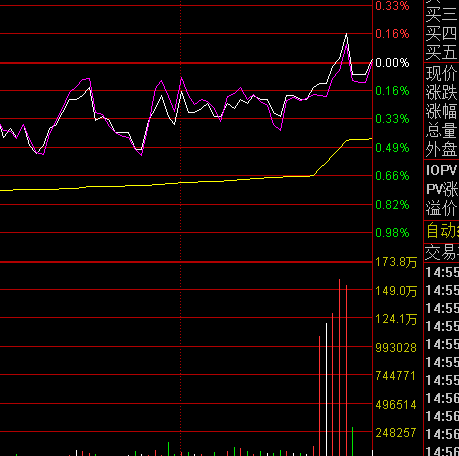This screenshot has width=459, height=456.
Task: Click the green 0.16% axis label
Action: pos(392,91)
